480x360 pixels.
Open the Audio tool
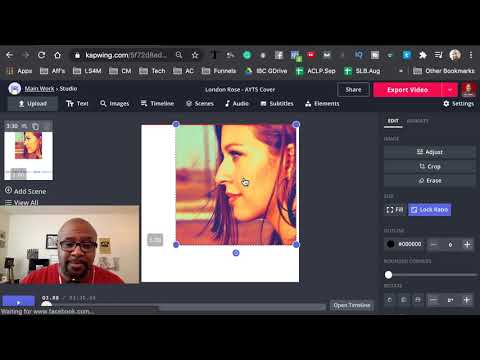237,104
